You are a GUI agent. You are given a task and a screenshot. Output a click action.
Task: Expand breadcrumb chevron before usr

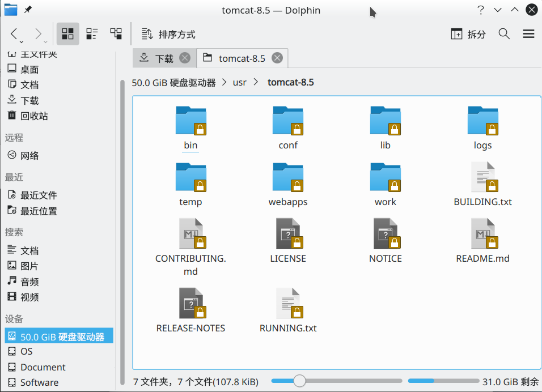point(225,82)
